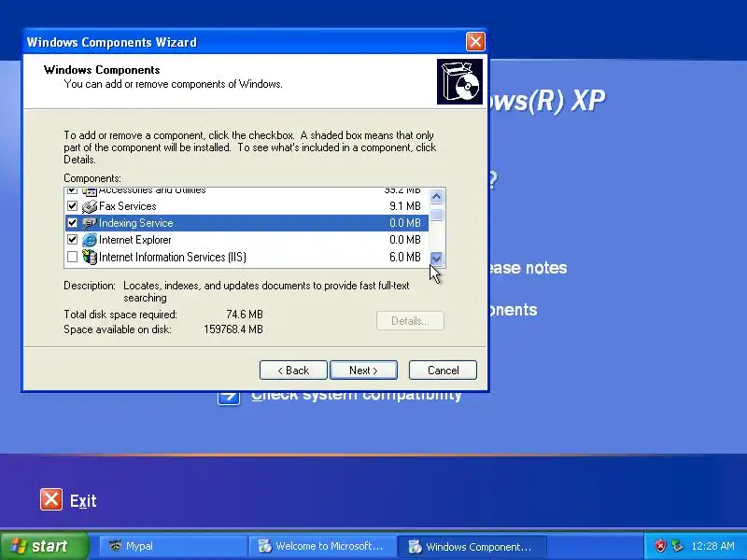Click the 74.6 MB total disk space value
This screenshot has height=560, width=747.
click(245, 315)
